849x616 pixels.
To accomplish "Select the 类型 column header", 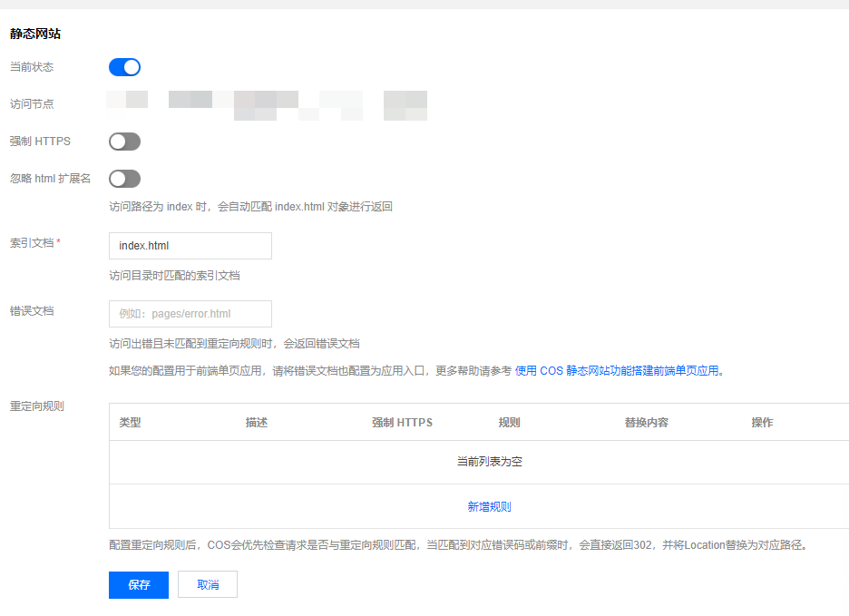I will point(131,423).
